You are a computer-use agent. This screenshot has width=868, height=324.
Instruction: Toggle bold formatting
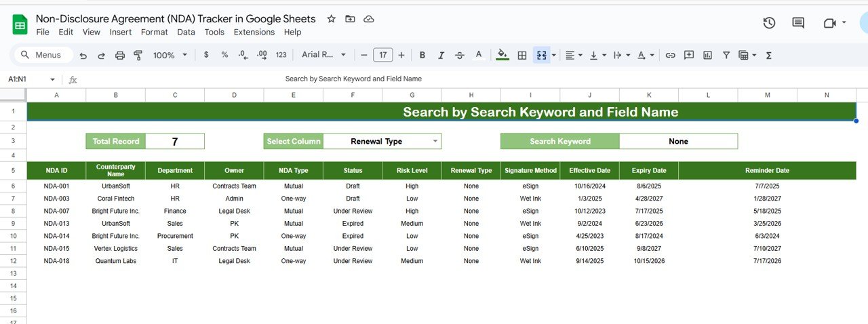pyautogui.click(x=422, y=55)
